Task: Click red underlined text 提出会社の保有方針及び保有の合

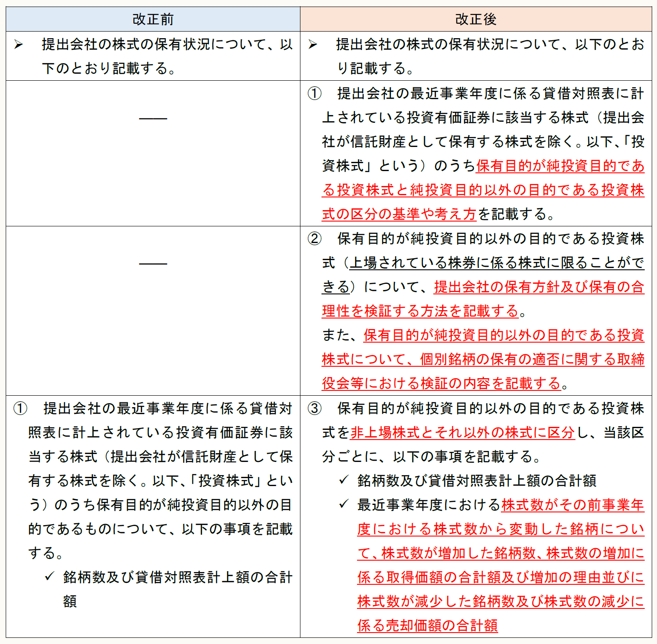Action: [x=539, y=287]
